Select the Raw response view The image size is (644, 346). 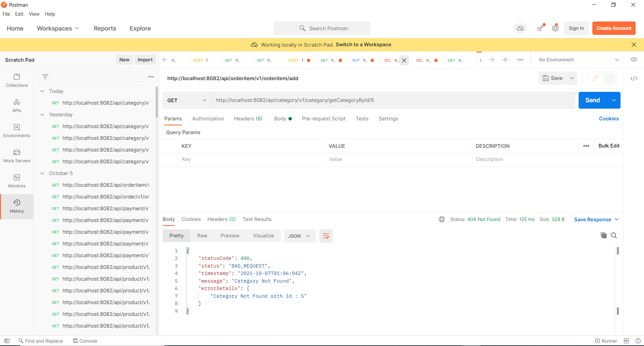202,236
